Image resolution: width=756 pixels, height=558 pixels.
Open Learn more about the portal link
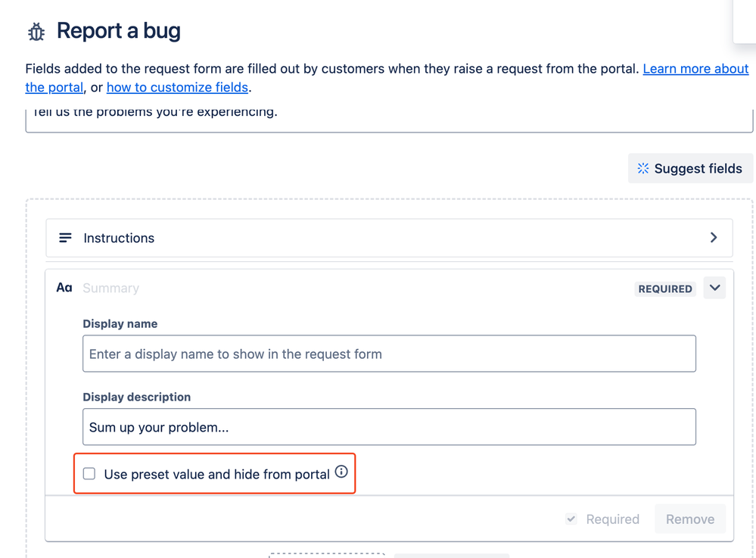[695, 69]
